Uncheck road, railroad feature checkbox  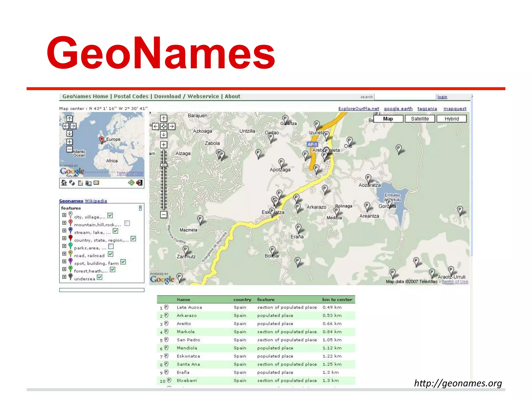click(x=111, y=254)
